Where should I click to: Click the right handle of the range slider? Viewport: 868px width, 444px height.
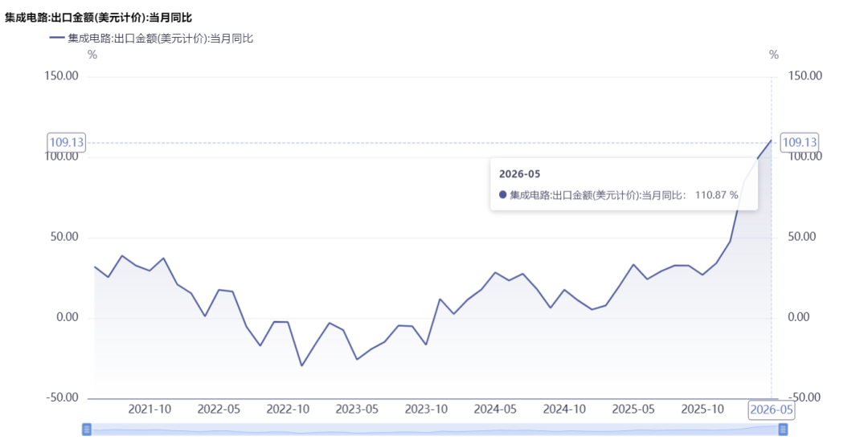point(783,429)
